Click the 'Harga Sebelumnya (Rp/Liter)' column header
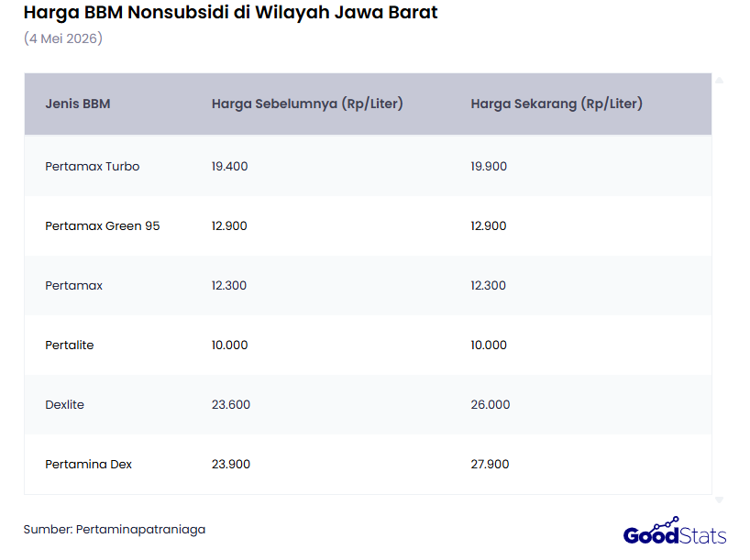The width and height of the screenshot is (750, 560). click(x=307, y=104)
